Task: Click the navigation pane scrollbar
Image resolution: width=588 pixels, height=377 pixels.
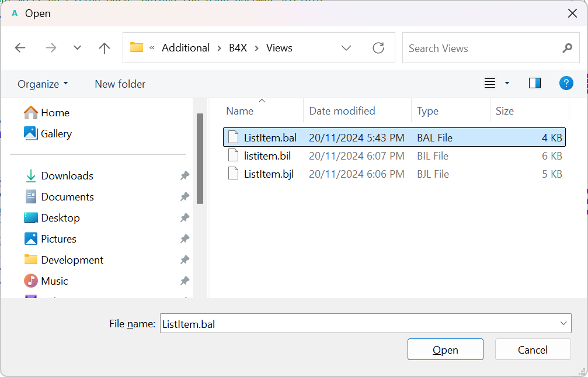Action: [x=200, y=158]
